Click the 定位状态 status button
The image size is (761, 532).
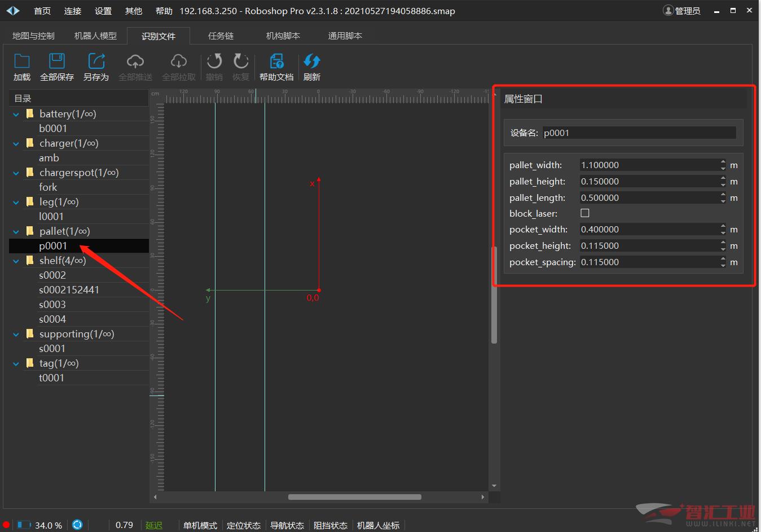point(244,525)
